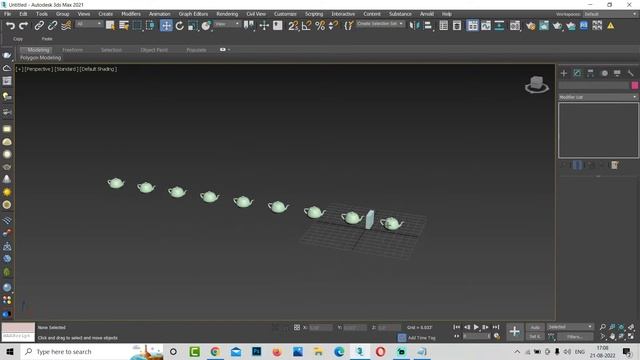Click Use Pivot Point Center icon

(x=249, y=26)
